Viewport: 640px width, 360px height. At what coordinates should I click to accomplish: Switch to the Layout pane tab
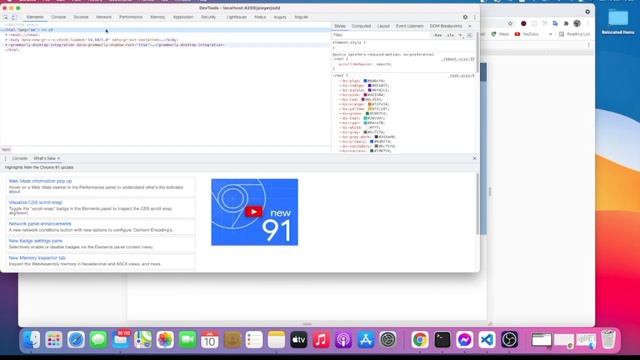pos(383,26)
